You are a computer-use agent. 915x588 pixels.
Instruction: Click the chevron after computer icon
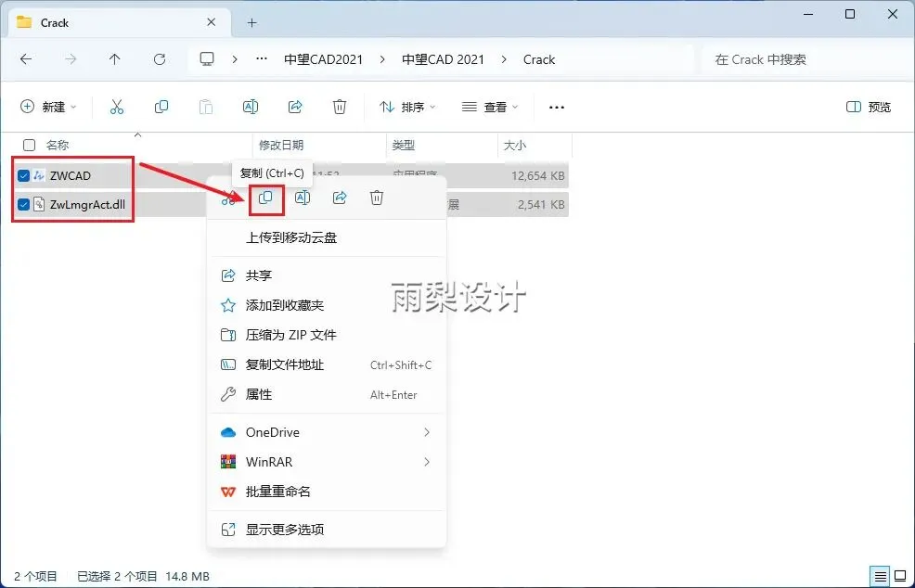[235, 59]
